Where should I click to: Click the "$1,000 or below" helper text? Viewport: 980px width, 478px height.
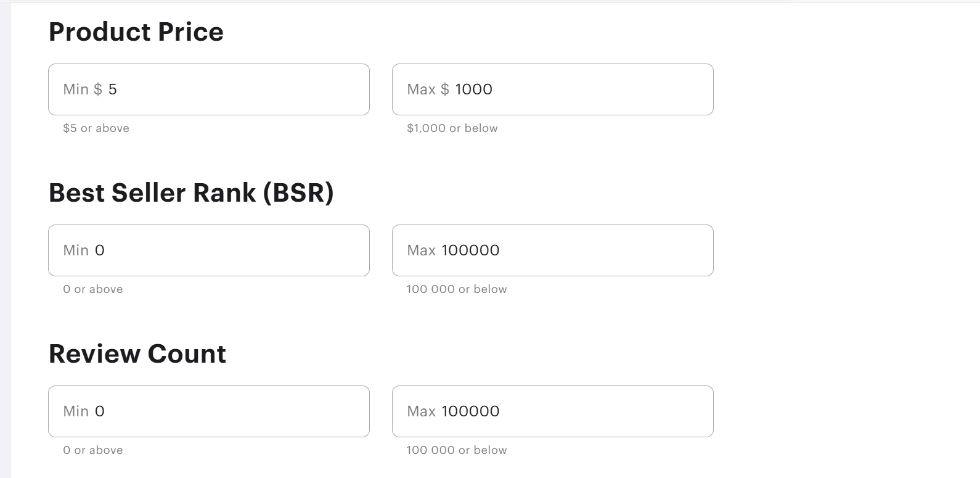point(452,128)
